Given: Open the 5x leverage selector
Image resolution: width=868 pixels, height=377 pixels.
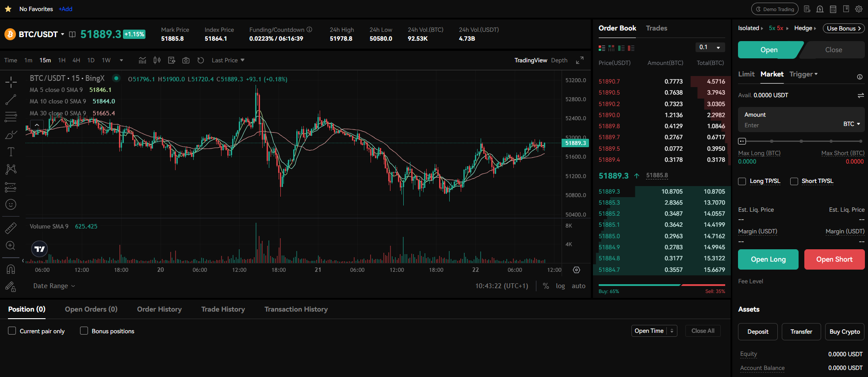Looking at the screenshot, I should pos(778,28).
